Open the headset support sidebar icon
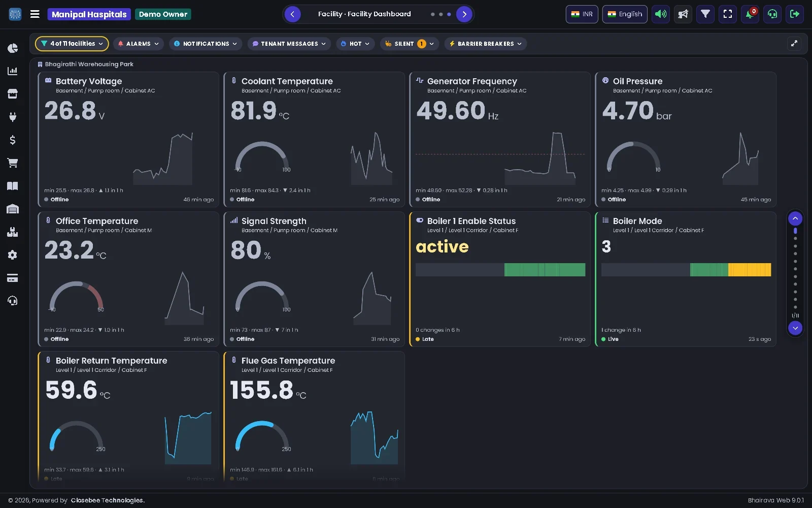 click(13, 301)
